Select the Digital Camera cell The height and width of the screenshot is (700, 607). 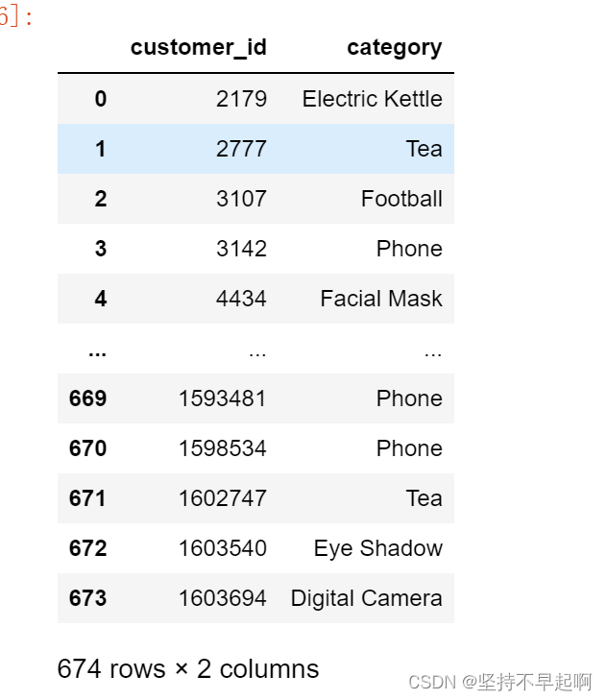366,598
